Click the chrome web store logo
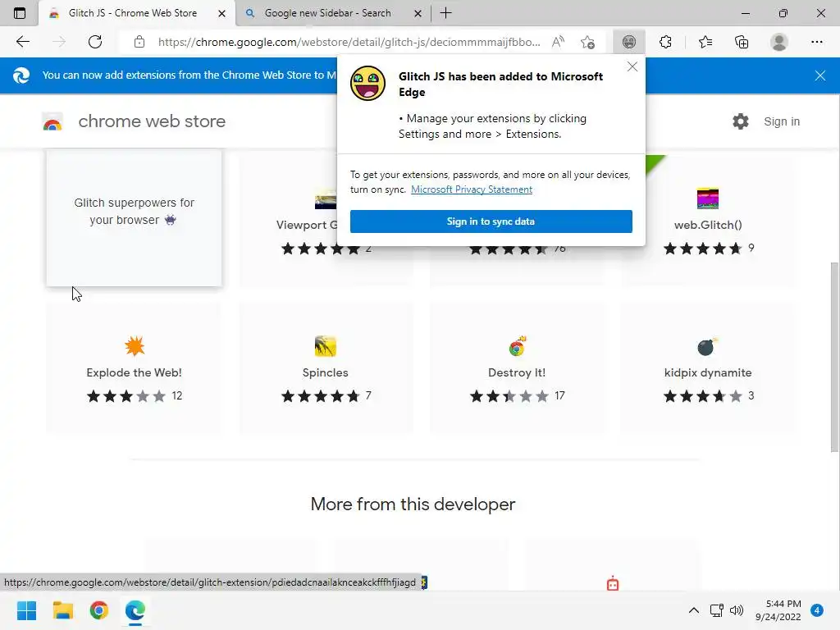The width and height of the screenshot is (840, 630). pyautogui.click(x=52, y=121)
